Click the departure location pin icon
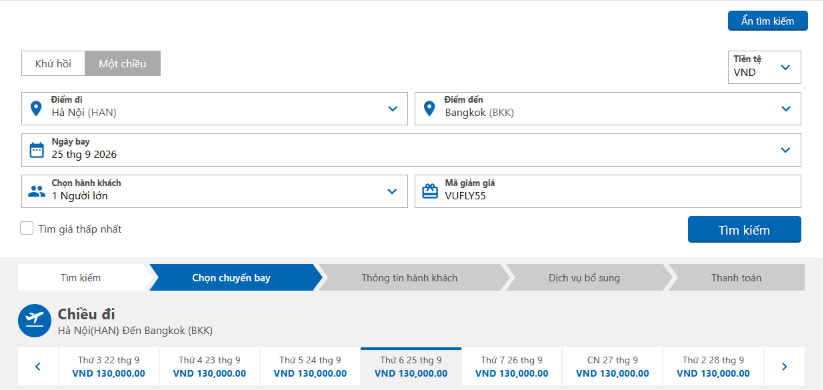Image resolution: width=823 pixels, height=390 pixels. click(x=36, y=109)
